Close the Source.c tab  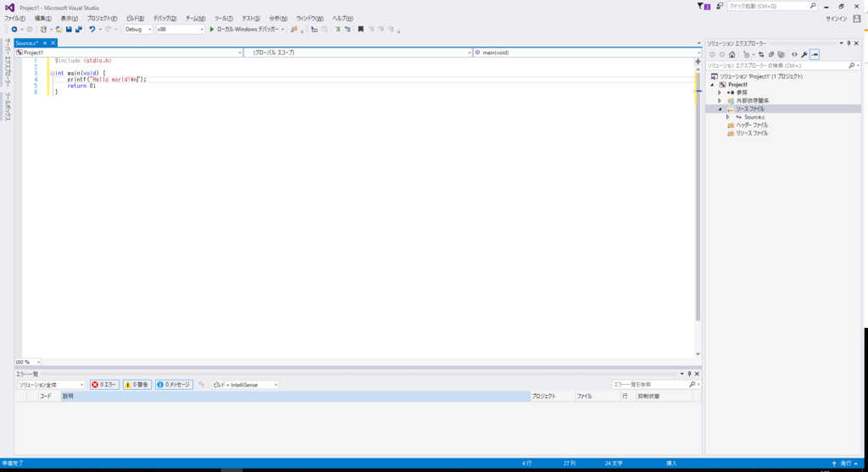[x=53, y=42]
